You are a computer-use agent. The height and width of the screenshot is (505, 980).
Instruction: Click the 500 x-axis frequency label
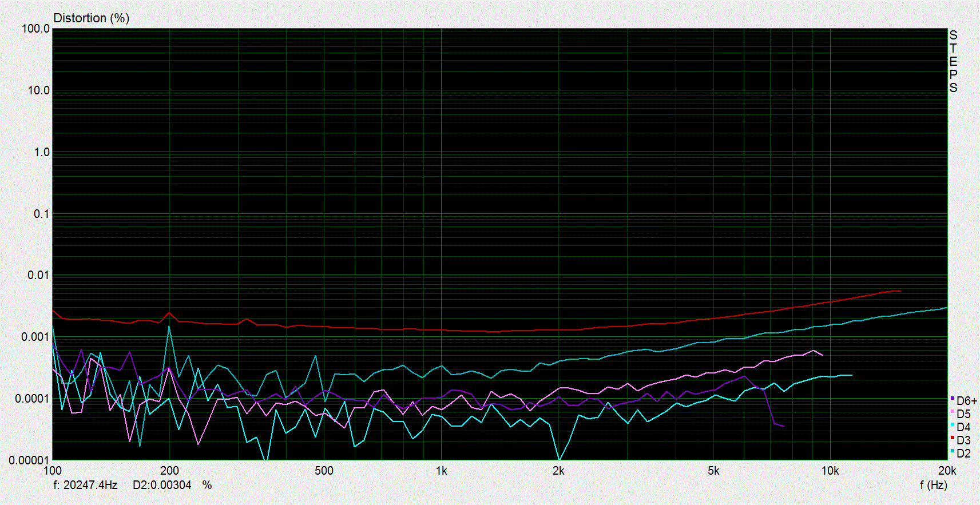point(324,471)
